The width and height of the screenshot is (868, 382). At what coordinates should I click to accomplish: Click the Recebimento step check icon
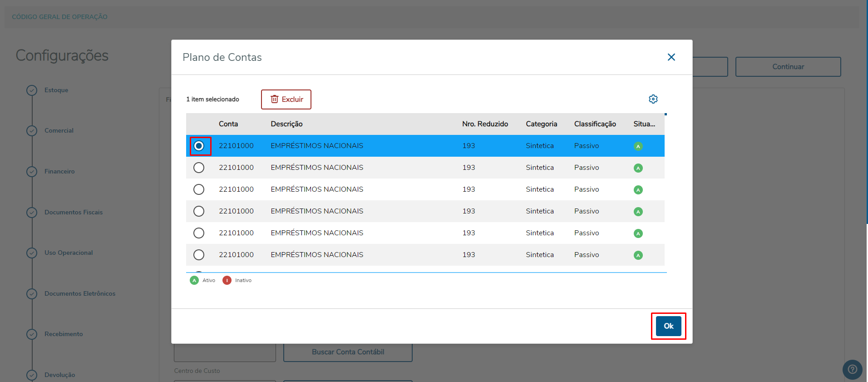[32, 334]
